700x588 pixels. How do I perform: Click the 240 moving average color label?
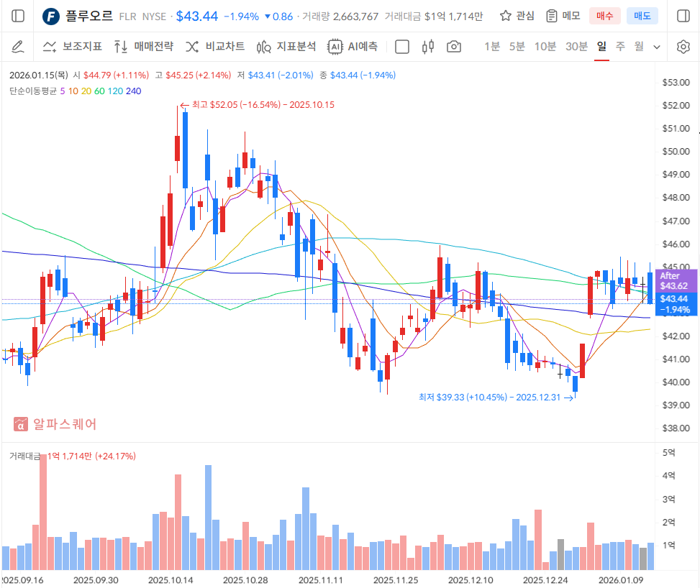(134, 91)
